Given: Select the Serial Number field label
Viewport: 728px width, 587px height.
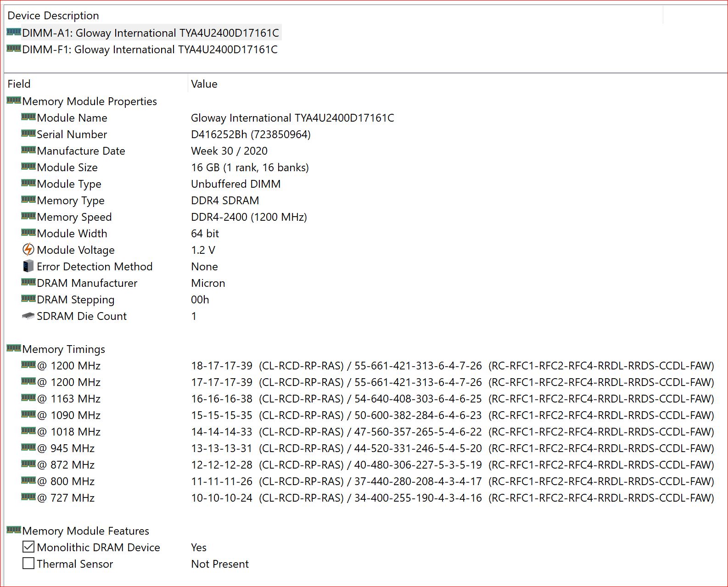Looking at the screenshot, I should pyautogui.click(x=72, y=134).
